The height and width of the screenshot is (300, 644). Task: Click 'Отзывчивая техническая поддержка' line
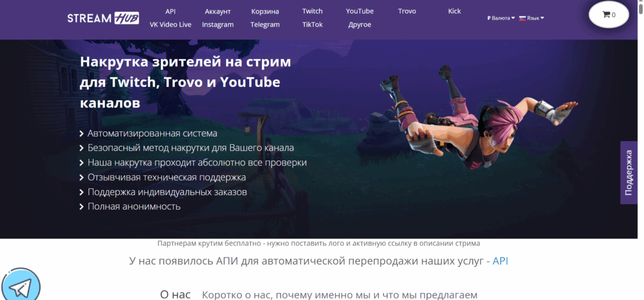tap(166, 177)
